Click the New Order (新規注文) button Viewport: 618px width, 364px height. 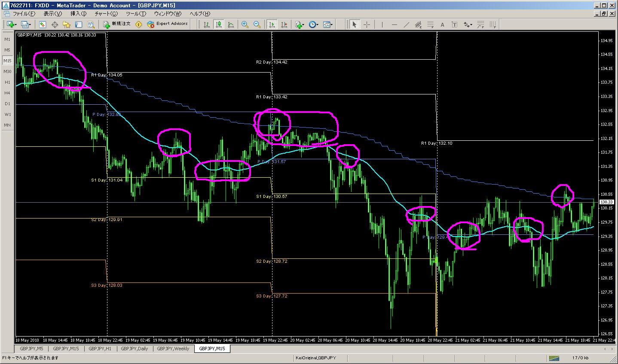[x=116, y=24]
